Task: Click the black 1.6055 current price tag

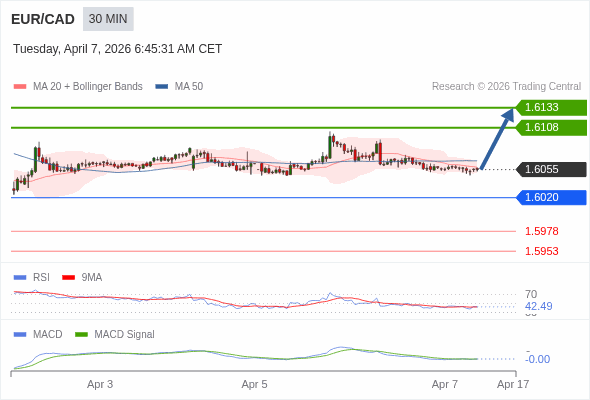Action: [551, 169]
